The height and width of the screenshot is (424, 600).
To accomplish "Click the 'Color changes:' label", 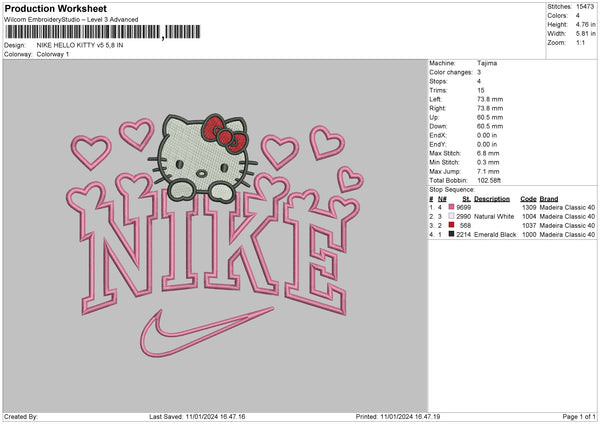I will 451,72.
